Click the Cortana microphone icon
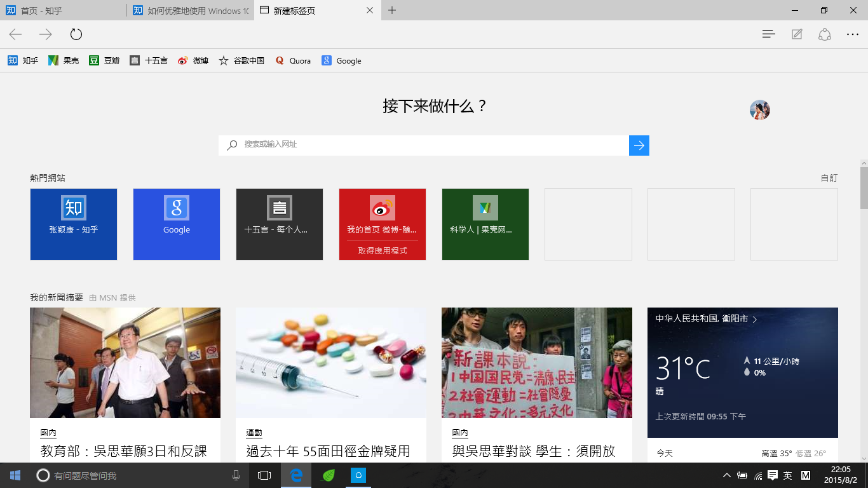 236,475
